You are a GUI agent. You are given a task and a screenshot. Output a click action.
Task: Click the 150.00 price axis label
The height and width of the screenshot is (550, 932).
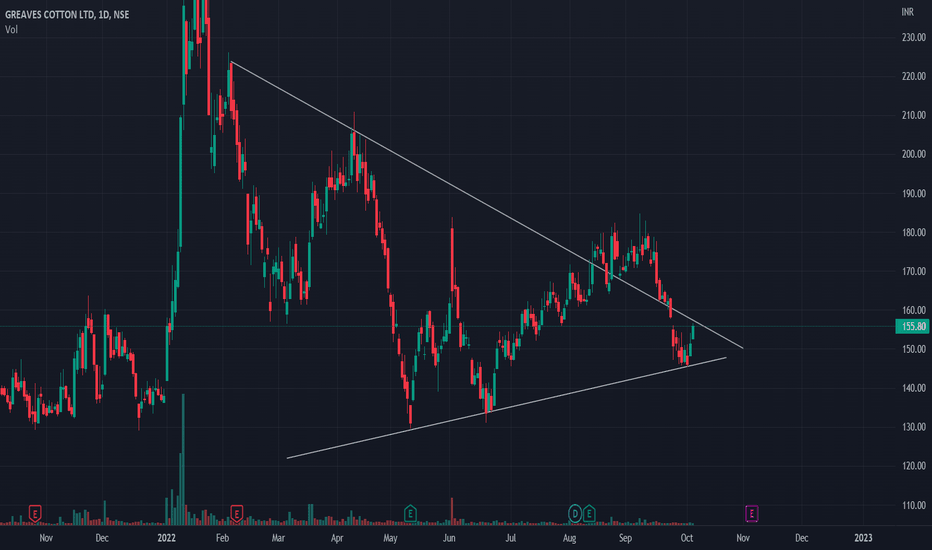(x=914, y=349)
